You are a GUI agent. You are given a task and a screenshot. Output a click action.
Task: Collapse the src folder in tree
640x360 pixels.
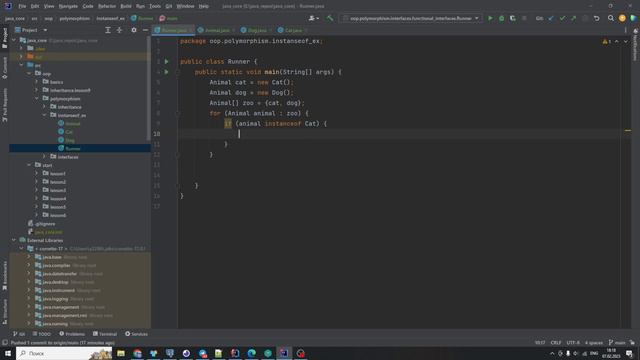[21, 65]
